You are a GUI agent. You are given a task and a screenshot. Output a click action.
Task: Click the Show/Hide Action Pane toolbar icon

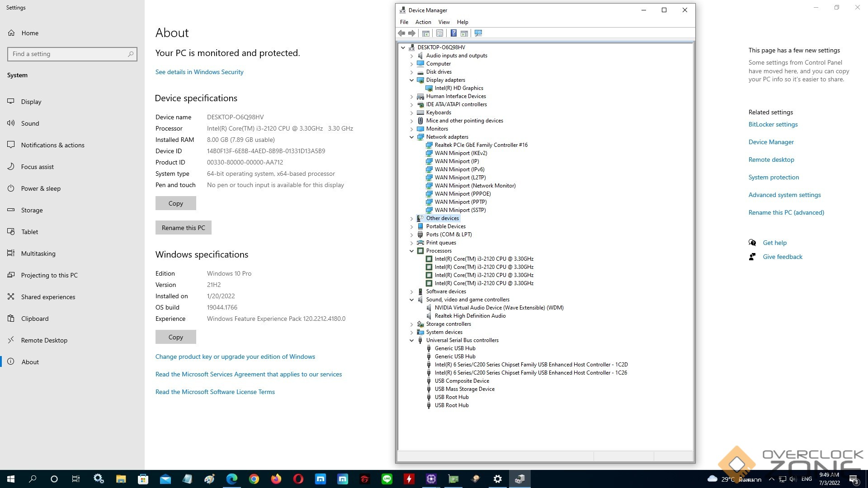[x=464, y=33]
